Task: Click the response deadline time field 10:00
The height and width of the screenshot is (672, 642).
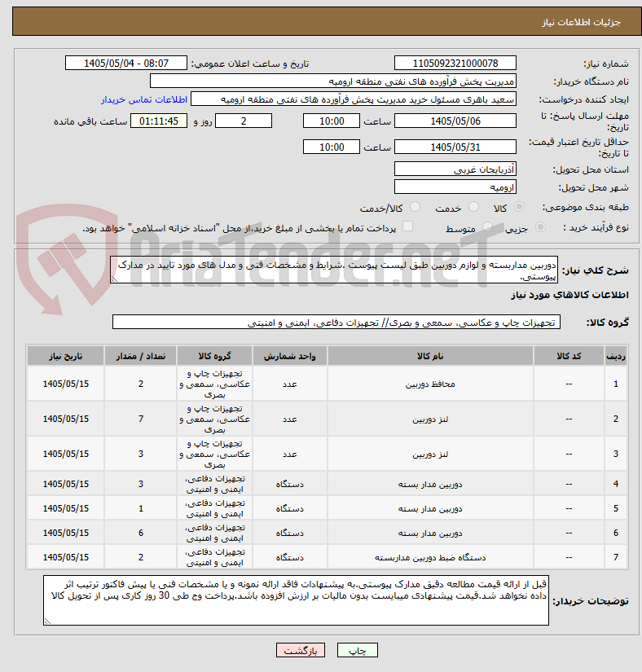Action: 332,121
